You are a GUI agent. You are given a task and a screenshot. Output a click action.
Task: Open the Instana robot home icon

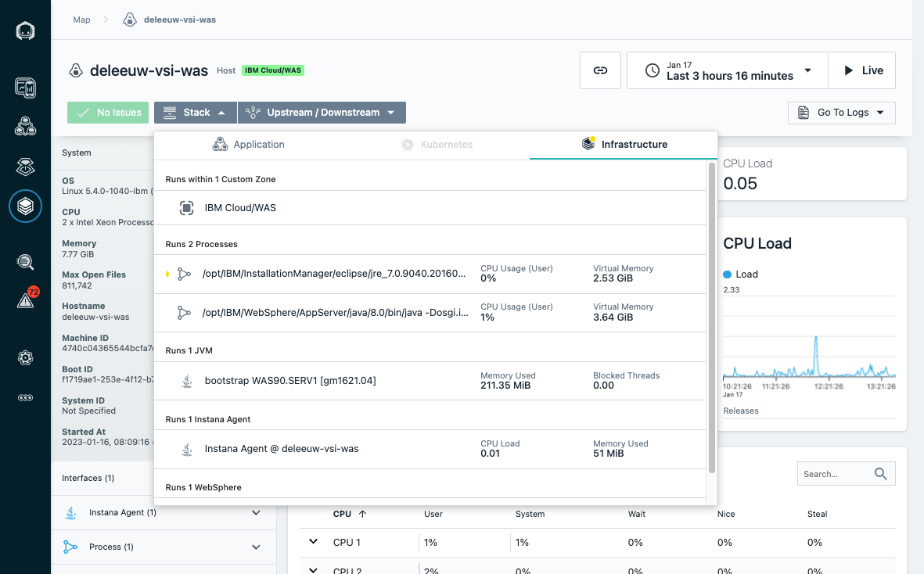point(25,30)
